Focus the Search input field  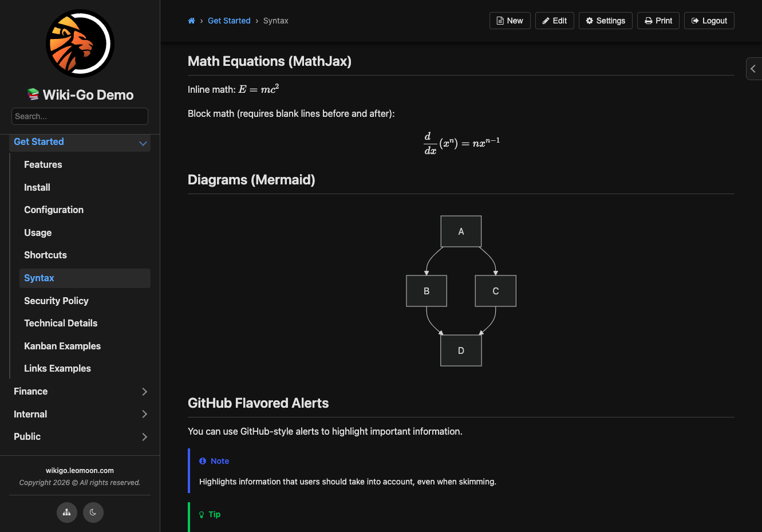click(x=80, y=116)
